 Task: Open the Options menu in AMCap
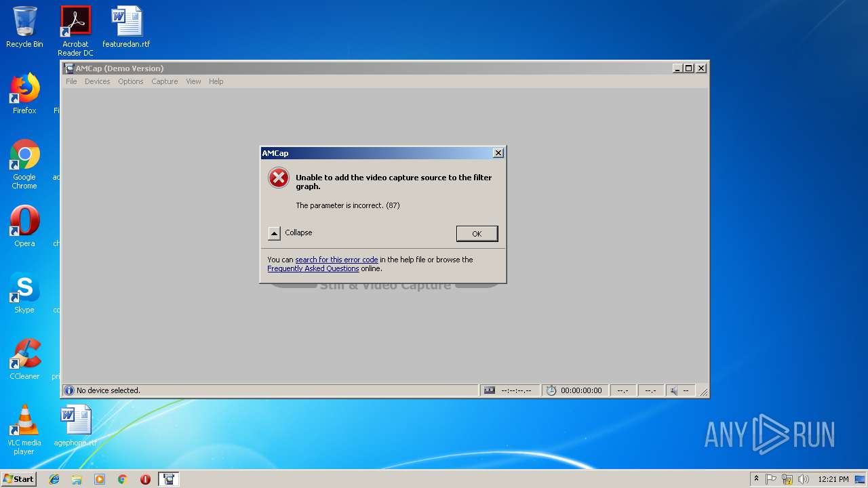[x=130, y=81]
